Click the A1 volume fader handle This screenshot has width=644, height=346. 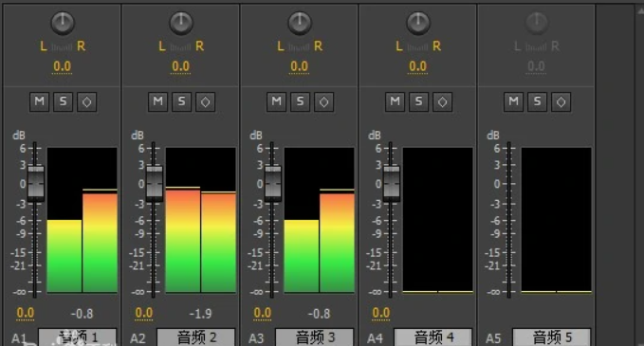(x=36, y=183)
